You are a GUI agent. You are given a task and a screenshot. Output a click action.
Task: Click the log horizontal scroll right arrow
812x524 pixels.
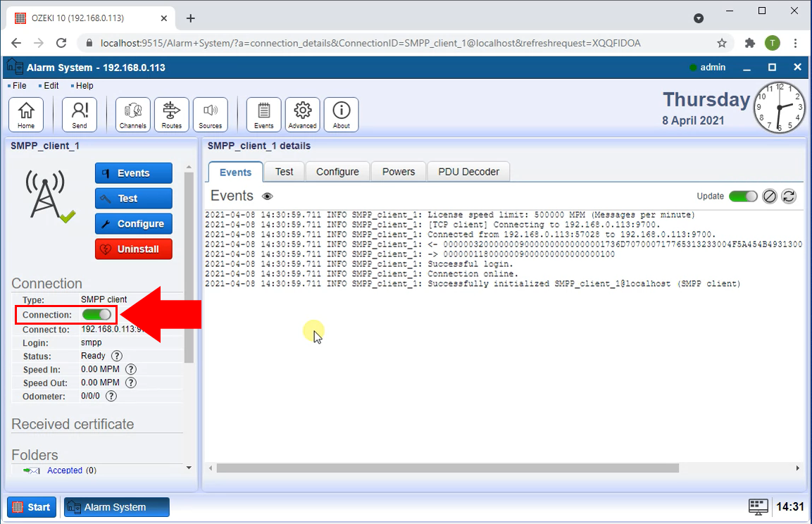tap(797, 468)
